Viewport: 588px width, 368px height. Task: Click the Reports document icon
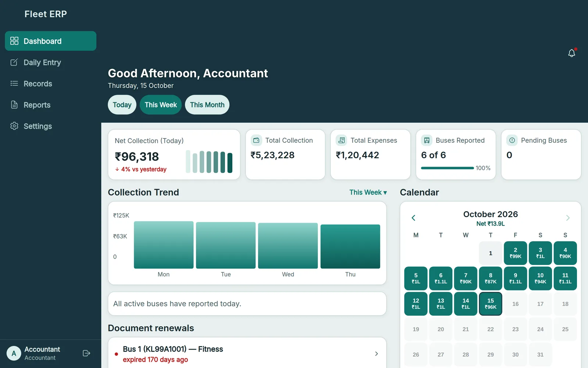coord(14,105)
